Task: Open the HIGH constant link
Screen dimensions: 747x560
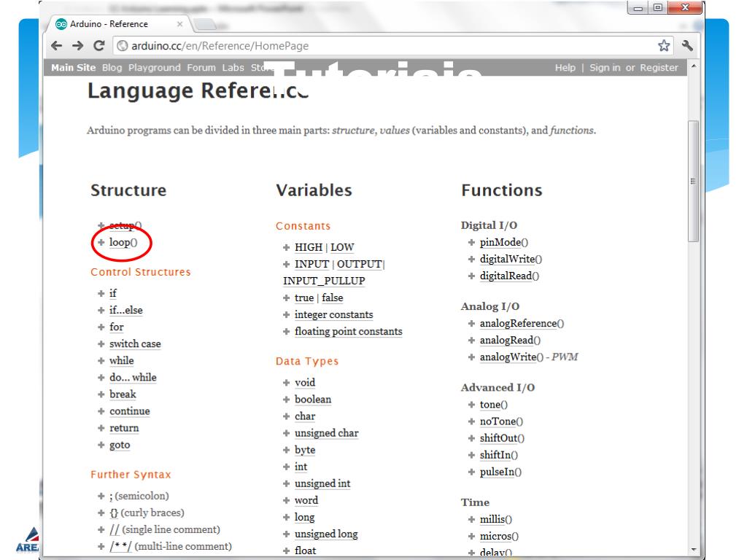Action: 309,248
